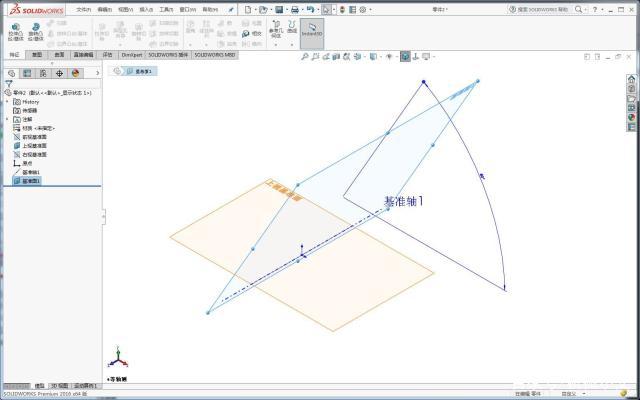Open the 窗口 (Window) menu
Viewport: 640px width, 400px height.
pyautogui.click(x=188, y=9)
